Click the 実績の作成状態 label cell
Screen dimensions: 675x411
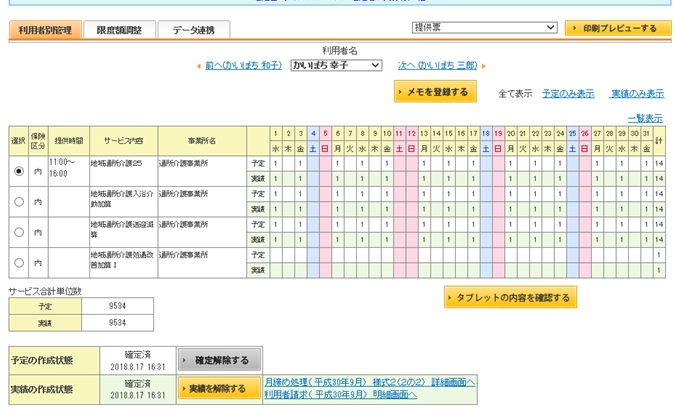point(54,389)
